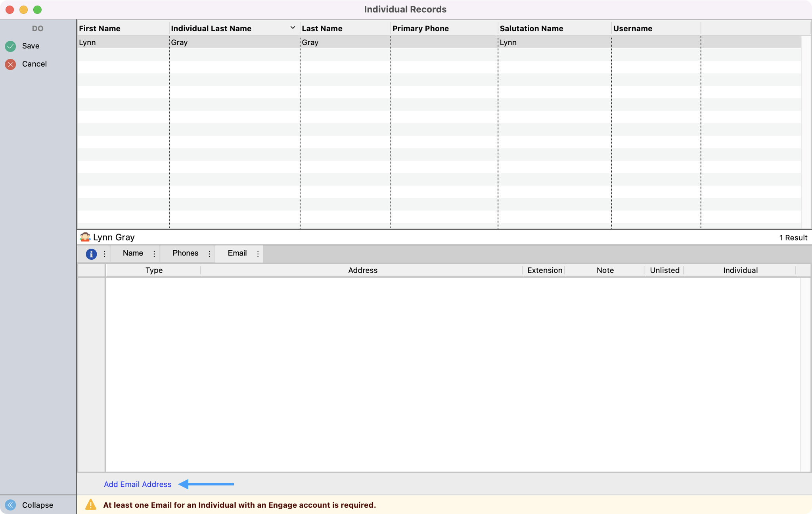
Task: Click the Unlisted column header
Action: coord(665,270)
